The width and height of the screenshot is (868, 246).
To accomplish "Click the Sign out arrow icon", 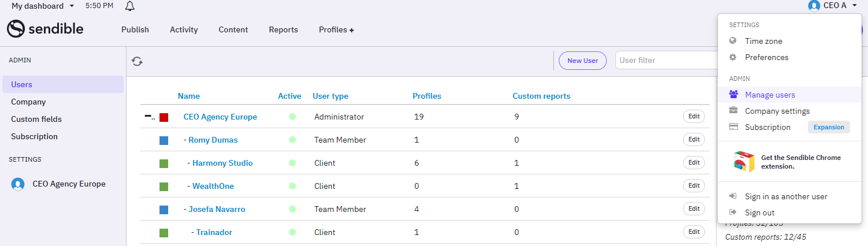I will tap(733, 213).
